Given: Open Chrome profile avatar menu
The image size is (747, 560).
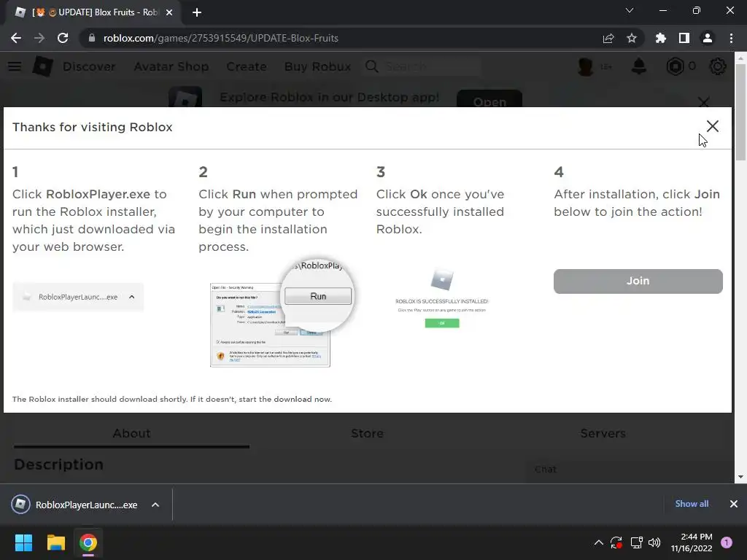Looking at the screenshot, I should tap(708, 38).
